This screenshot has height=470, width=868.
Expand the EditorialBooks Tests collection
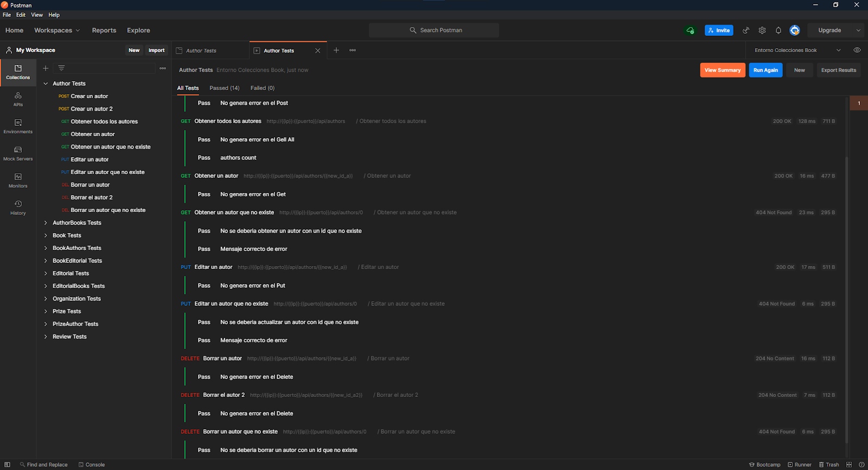(46, 286)
